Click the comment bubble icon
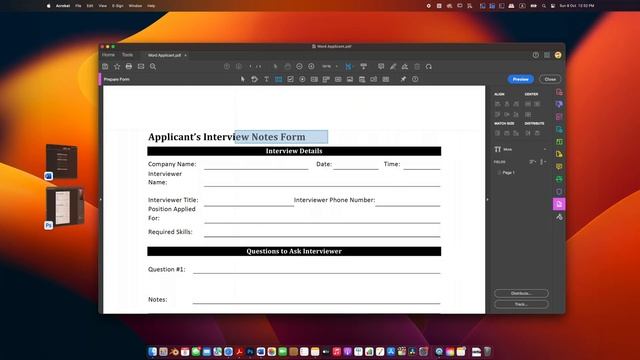Viewport: 640px width, 360px height. (x=381, y=67)
